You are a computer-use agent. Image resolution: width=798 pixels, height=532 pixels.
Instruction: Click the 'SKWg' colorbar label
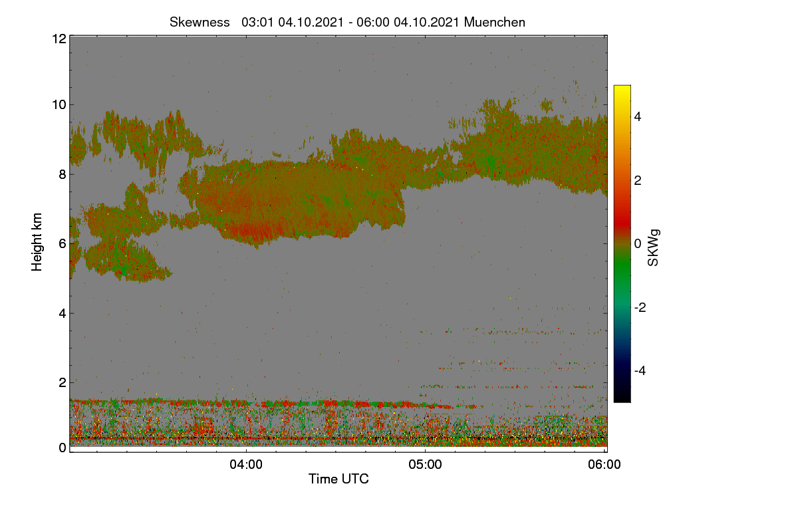(654, 248)
